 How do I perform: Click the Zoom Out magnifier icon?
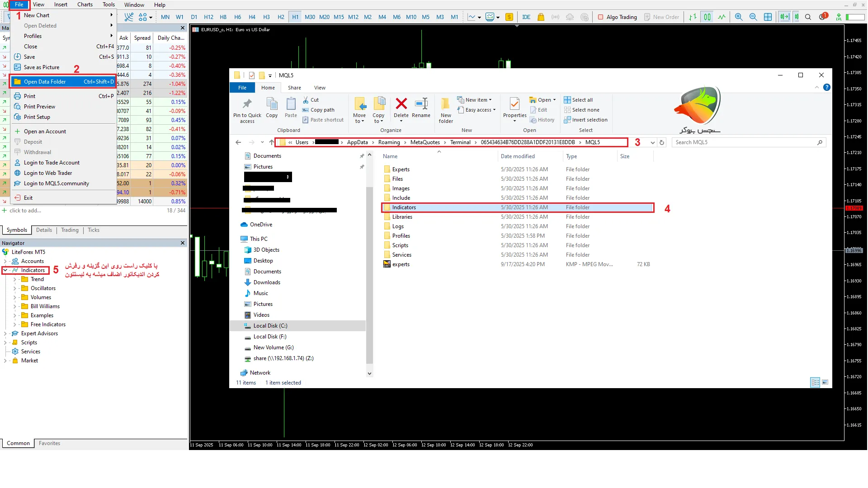(753, 17)
